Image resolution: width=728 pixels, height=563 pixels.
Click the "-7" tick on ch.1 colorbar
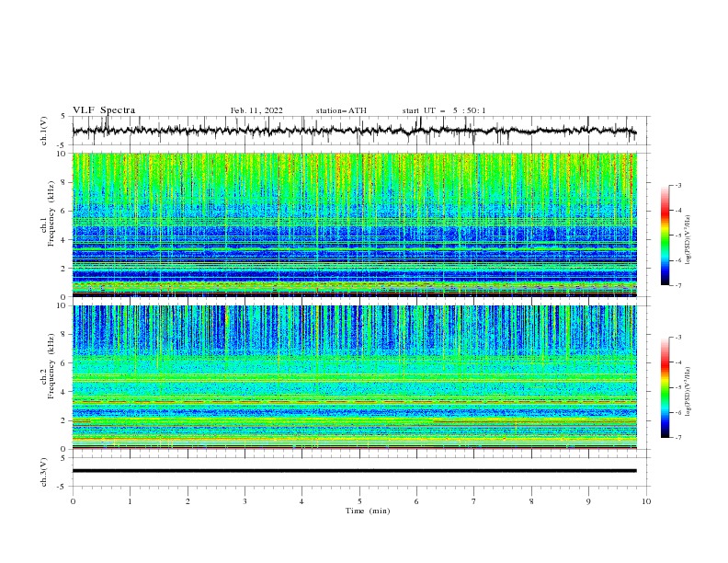(x=677, y=285)
